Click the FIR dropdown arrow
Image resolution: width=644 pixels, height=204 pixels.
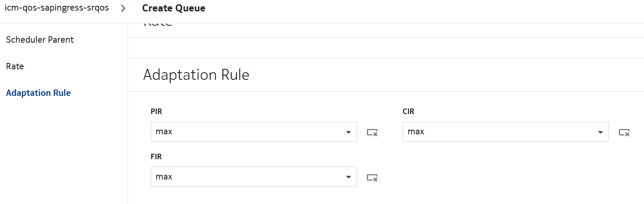point(348,177)
